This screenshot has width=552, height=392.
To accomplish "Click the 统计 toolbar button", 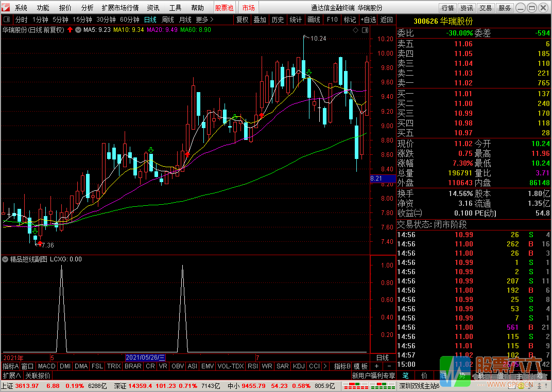I will tap(296, 20).
